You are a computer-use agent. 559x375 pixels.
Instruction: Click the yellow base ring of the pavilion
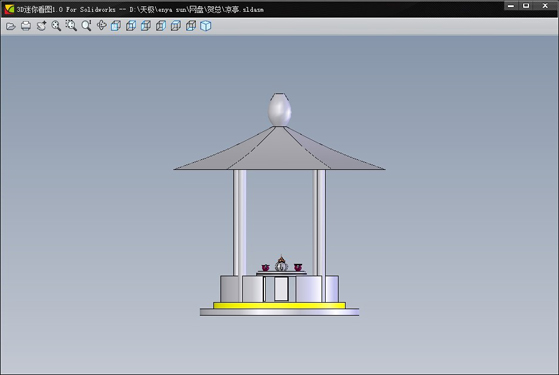coord(280,305)
